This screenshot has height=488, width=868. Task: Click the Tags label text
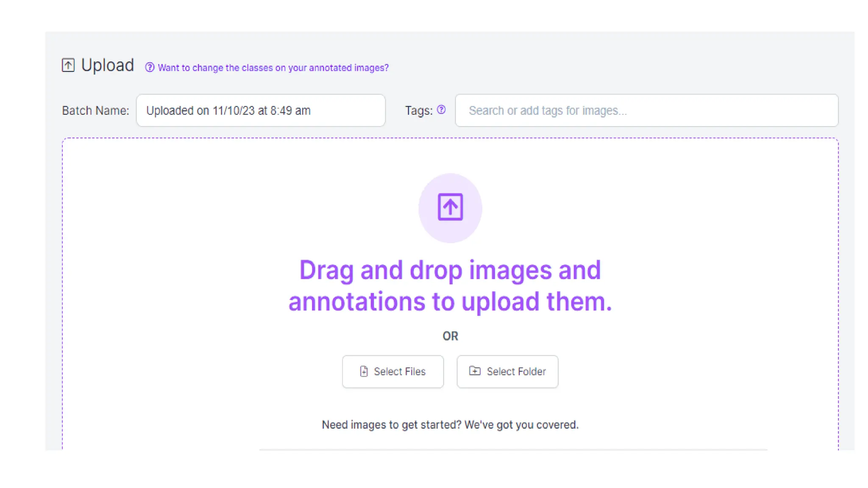click(418, 111)
